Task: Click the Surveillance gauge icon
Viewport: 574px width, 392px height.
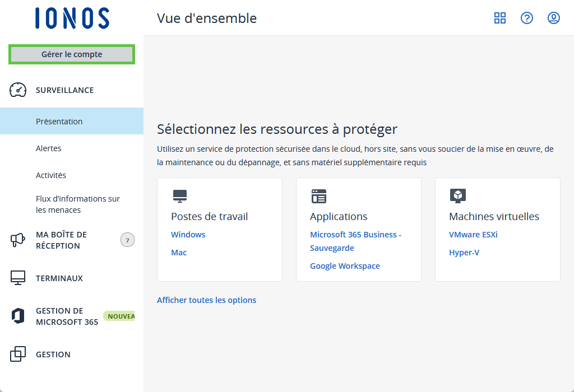Action: tap(18, 90)
